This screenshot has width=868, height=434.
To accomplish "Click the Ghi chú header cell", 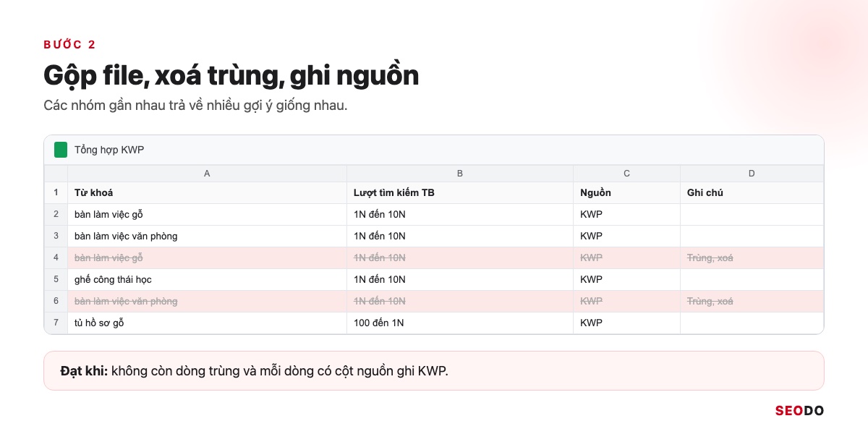I will [x=752, y=193].
